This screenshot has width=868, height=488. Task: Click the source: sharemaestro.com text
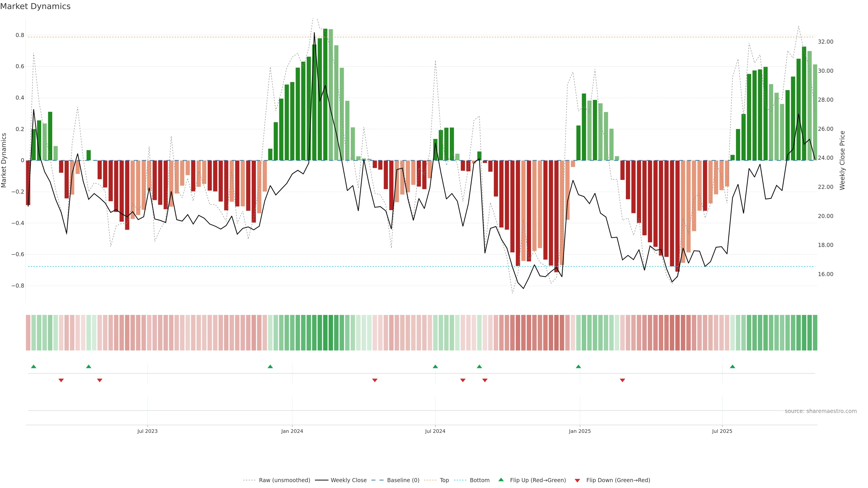pos(821,411)
